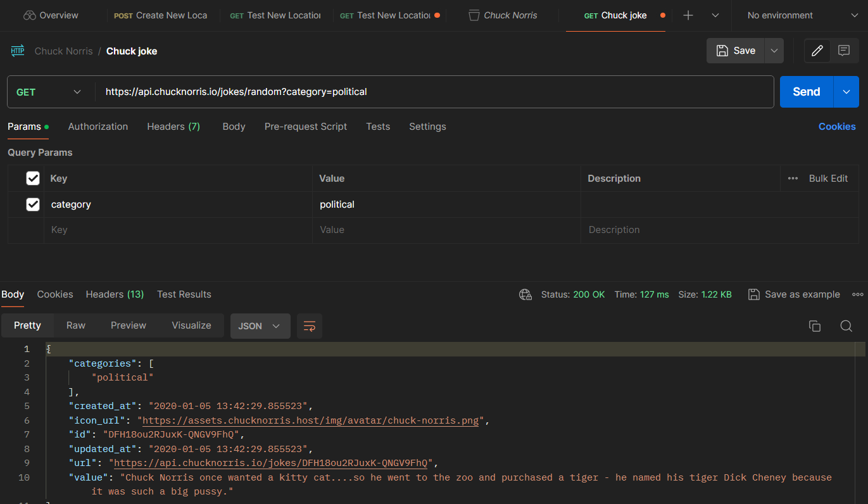Open the Overview tab
868x504 pixels.
[51, 15]
